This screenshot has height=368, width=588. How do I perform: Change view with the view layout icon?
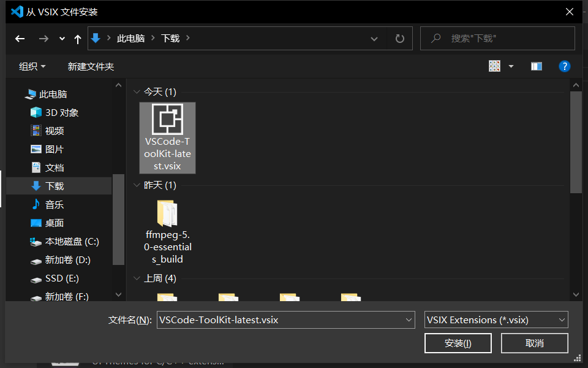pos(494,66)
